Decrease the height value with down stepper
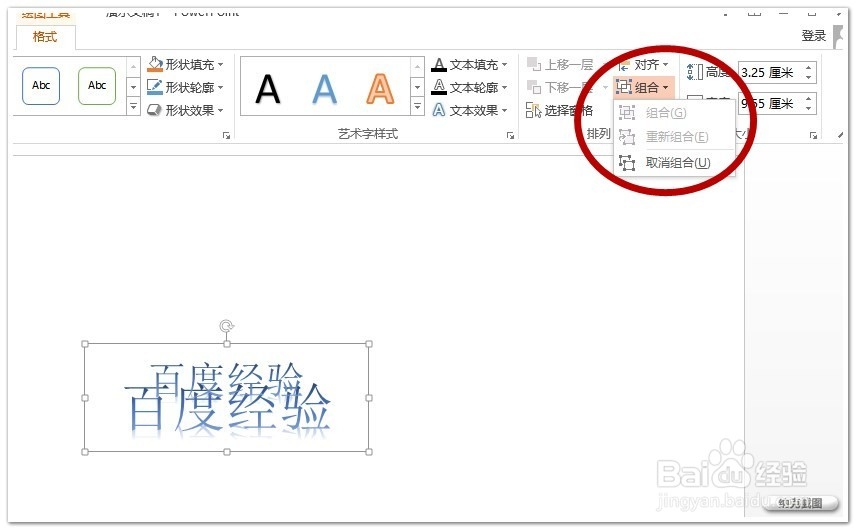 [809, 78]
